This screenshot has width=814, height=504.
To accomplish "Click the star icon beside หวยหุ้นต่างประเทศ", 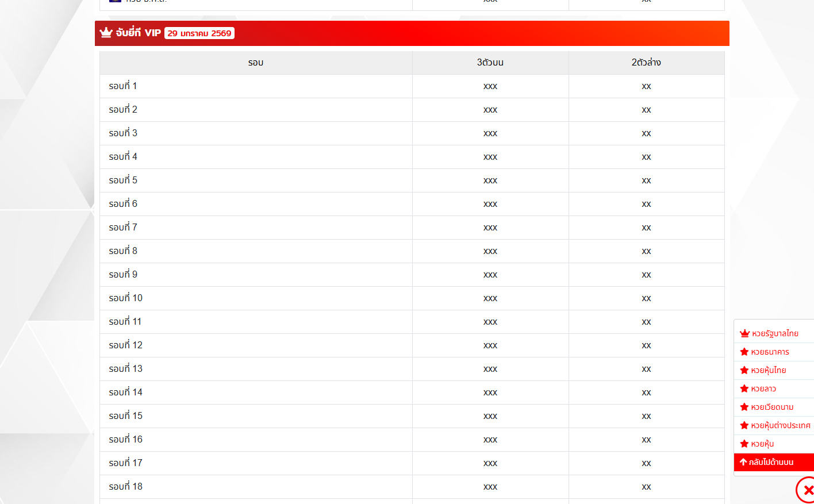I will [744, 425].
